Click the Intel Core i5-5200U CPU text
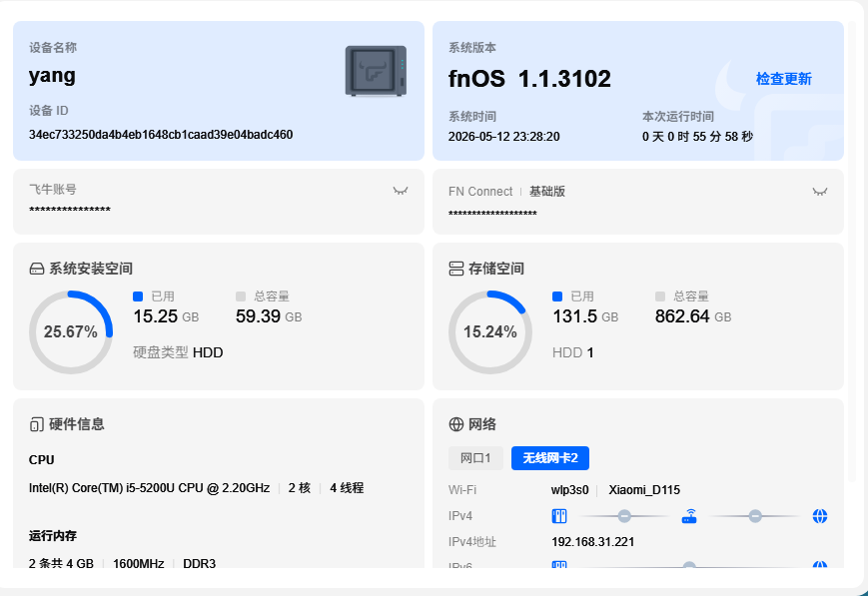Image resolution: width=868 pixels, height=596 pixels. click(x=149, y=488)
